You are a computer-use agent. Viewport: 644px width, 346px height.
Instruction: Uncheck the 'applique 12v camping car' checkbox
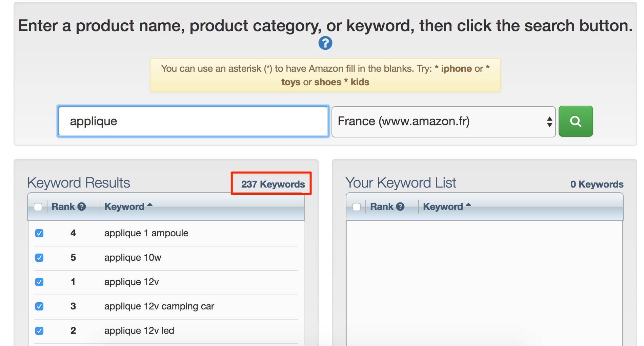pyautogui.click(x=39, y=306)
